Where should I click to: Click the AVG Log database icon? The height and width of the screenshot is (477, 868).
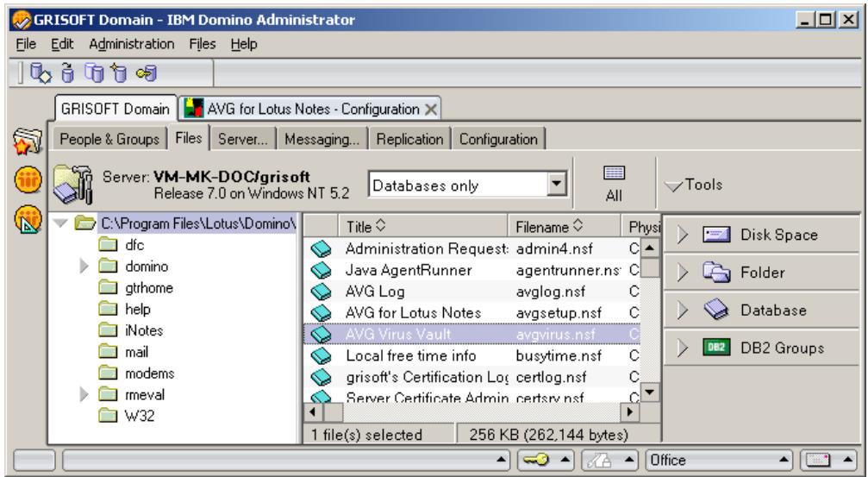coord(321,292)
